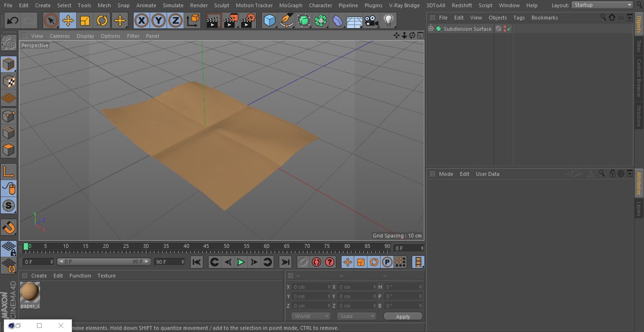The image size is (644, 332).
Task: Open material manager Texture menu
Action: (106, 276)
